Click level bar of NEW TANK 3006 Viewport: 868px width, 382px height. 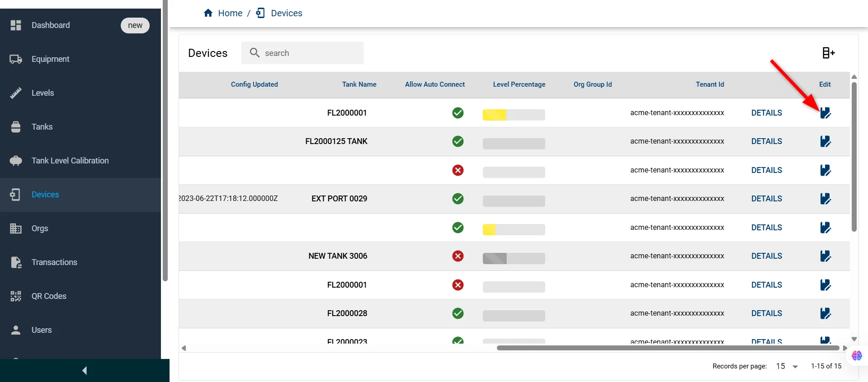514,258
